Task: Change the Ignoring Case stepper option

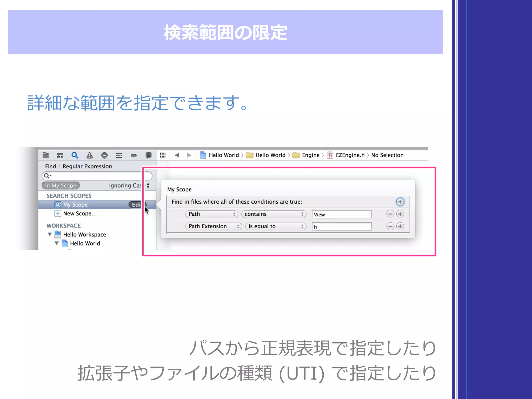Action: pos(148,185)
